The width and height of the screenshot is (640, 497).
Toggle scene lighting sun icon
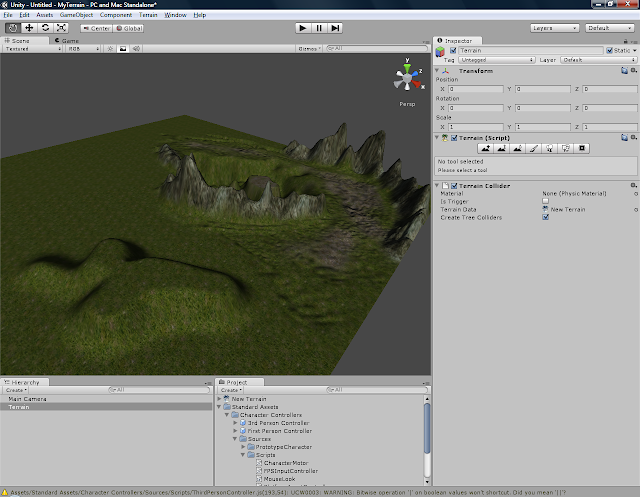(110, 49)
